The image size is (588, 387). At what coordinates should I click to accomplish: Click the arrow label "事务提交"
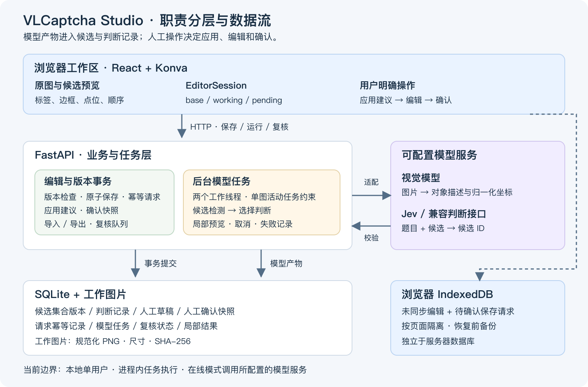pyautogui.click(x=161, y=264)
